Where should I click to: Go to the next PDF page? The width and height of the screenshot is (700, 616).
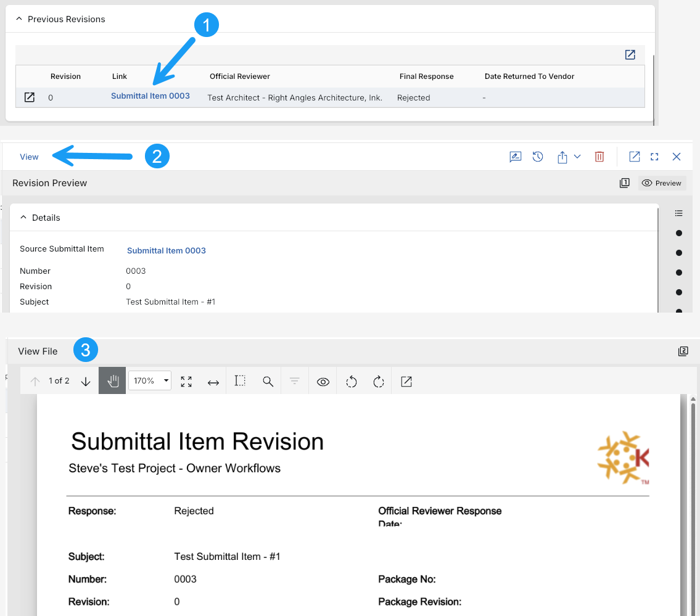point(86,381)
